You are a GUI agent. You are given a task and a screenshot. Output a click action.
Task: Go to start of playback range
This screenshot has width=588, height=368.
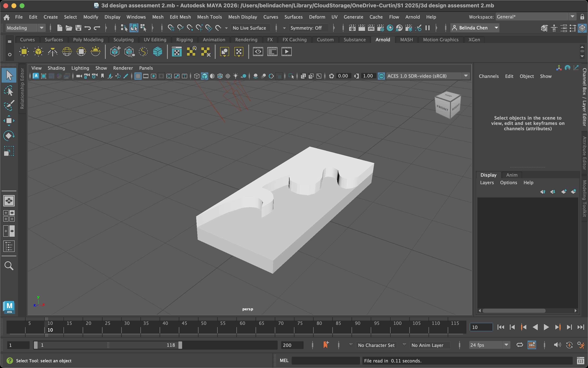click(501, 327)
